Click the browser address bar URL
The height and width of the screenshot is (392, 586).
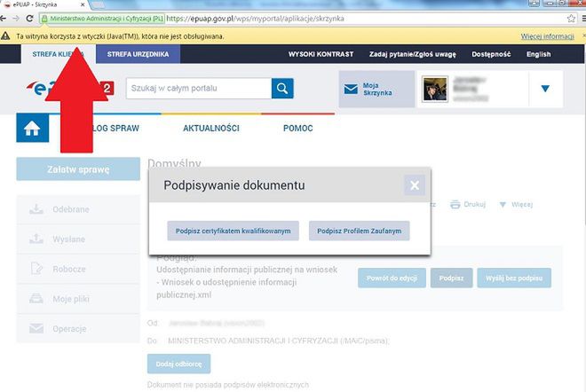point(255,19)
